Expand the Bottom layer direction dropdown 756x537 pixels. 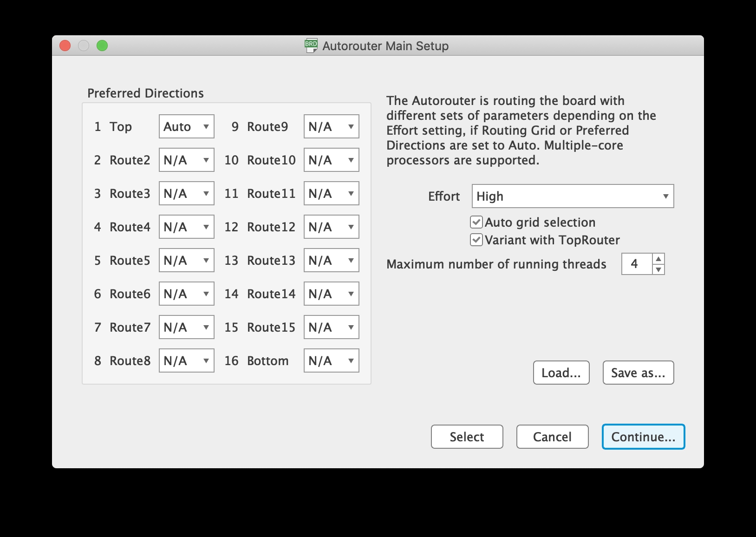coord(331,361)
